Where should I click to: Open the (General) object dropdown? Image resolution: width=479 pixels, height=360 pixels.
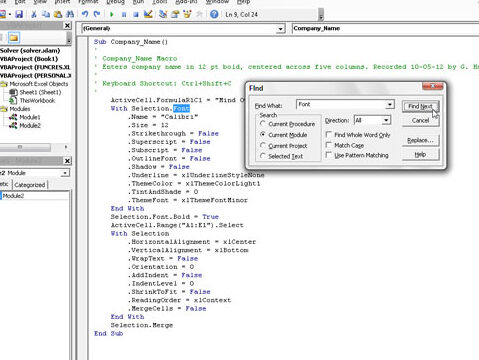point(281,29)
